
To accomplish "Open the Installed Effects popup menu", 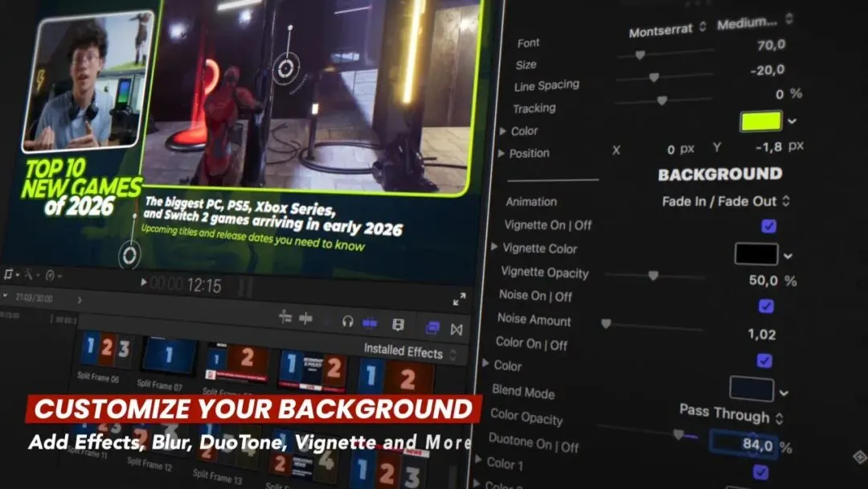I will click(x=410, y=351).
